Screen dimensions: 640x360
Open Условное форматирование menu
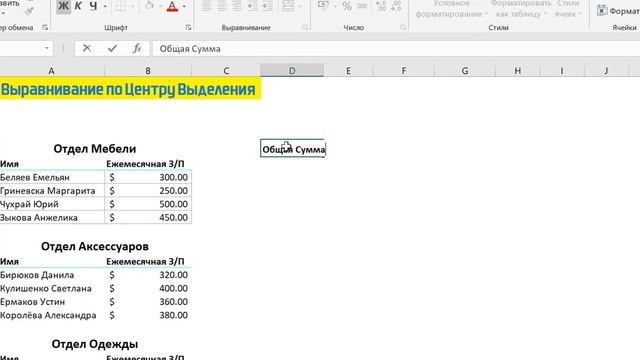(x=451, y=9)
